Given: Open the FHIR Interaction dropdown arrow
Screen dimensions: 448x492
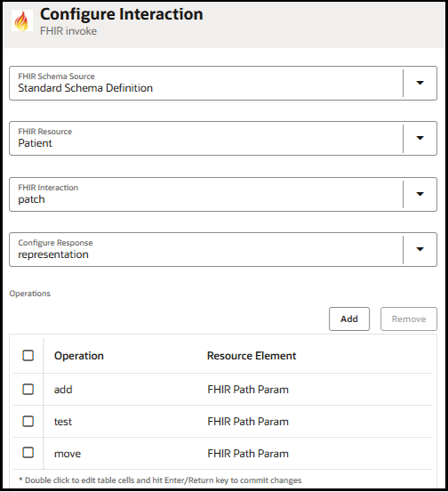Looking at the screenshot, I should tap(420, 194).
